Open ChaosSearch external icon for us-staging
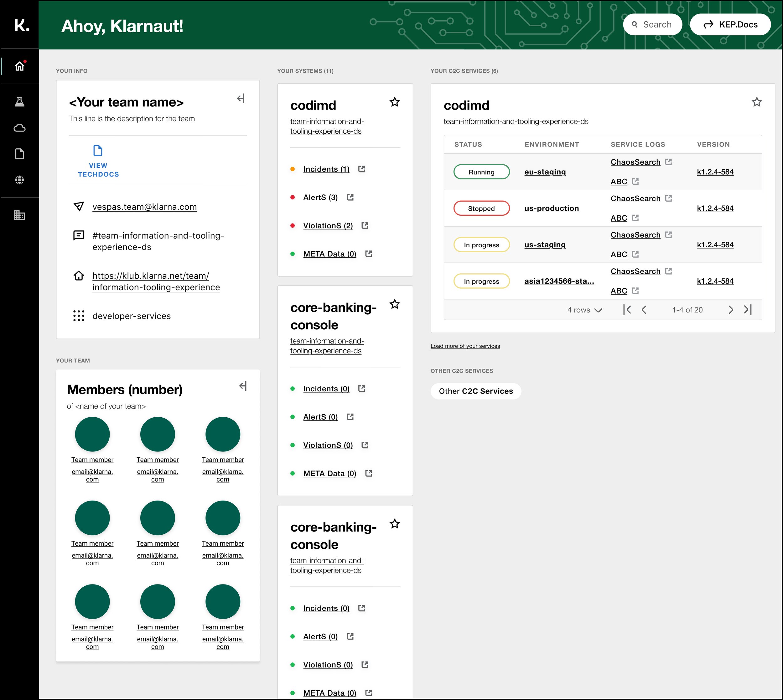The image size is (783, 700). point(669,234)
